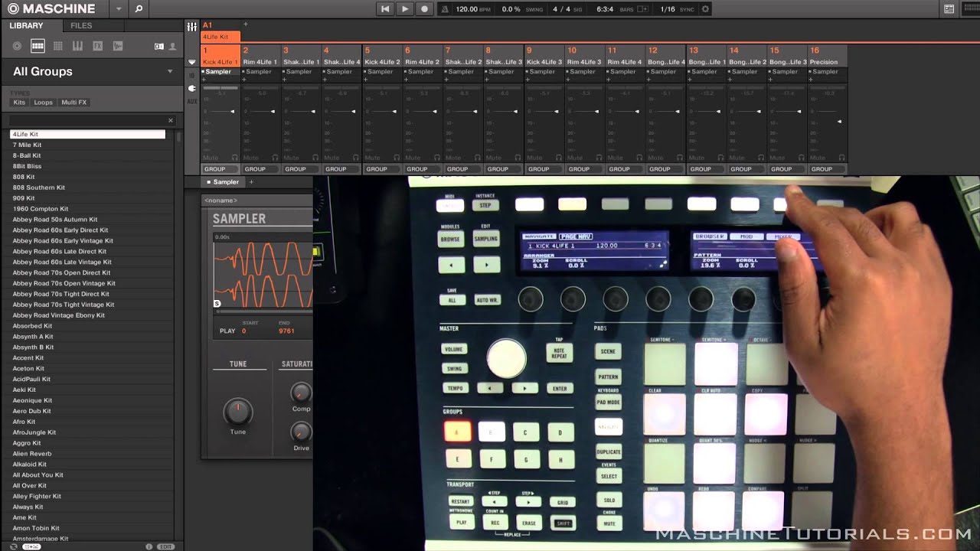Add plug-in with plus beside Sampler tab
The width and height of the screenshot is (980, 551).
point(250,182)
